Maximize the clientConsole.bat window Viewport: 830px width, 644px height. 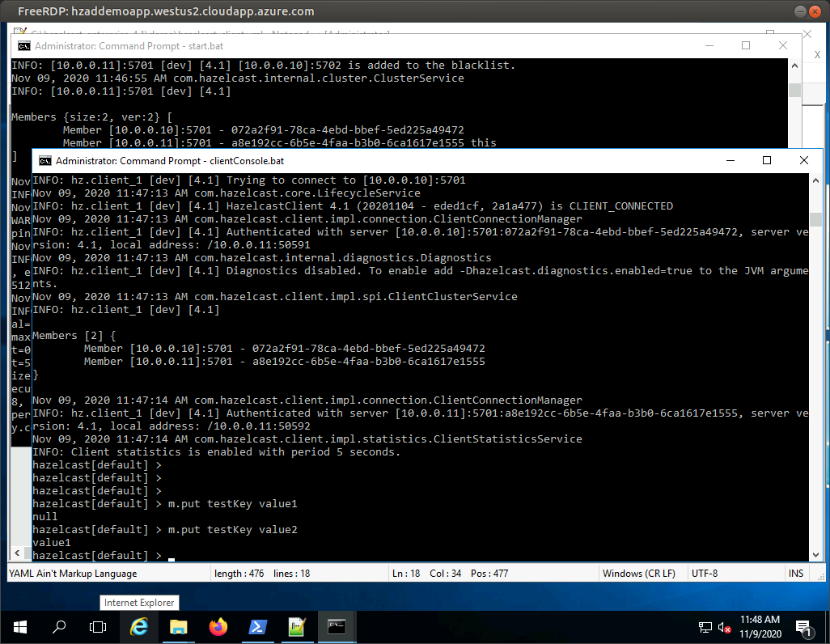pyautogui.click(x=767, y=161)
